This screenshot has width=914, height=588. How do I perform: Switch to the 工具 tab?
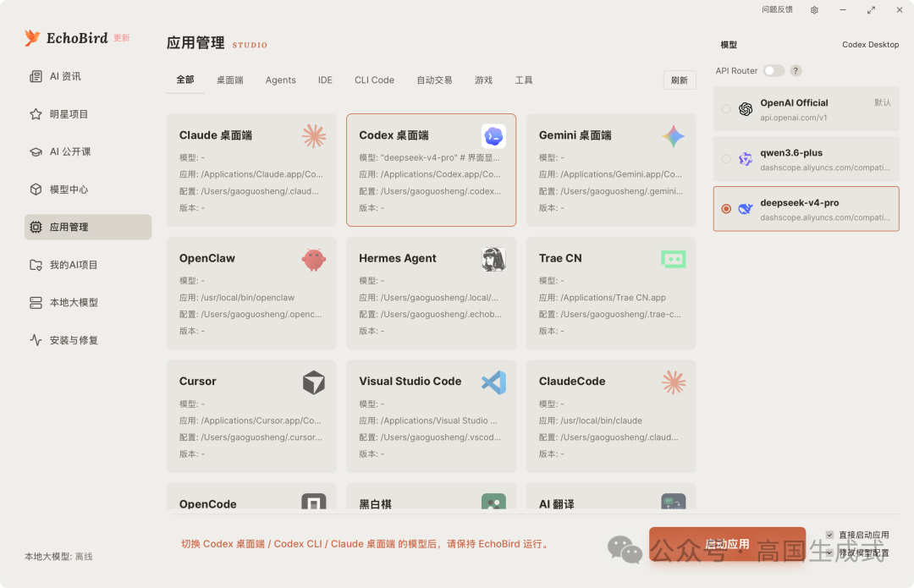click(x=524, y=80)
